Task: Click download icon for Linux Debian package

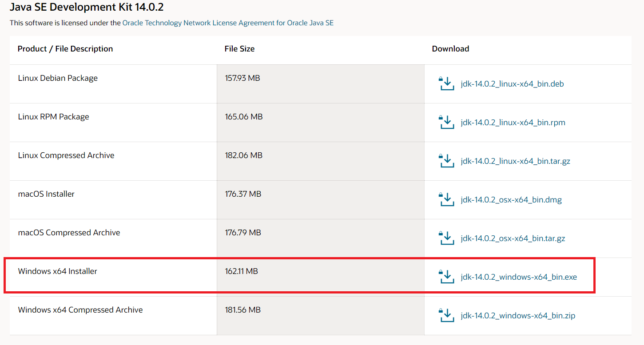Action: click(446, 83)
